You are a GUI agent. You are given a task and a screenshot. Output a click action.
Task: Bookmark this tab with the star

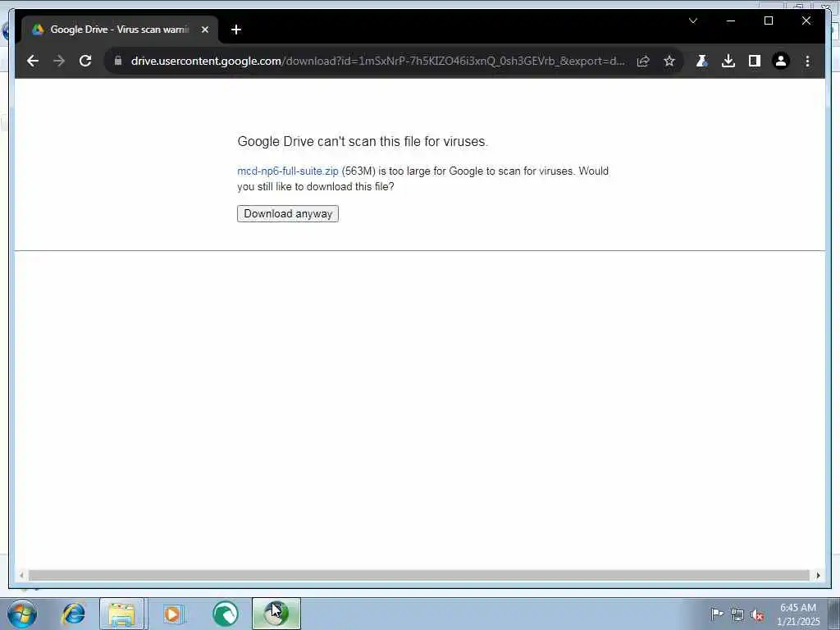pos(669,61)
